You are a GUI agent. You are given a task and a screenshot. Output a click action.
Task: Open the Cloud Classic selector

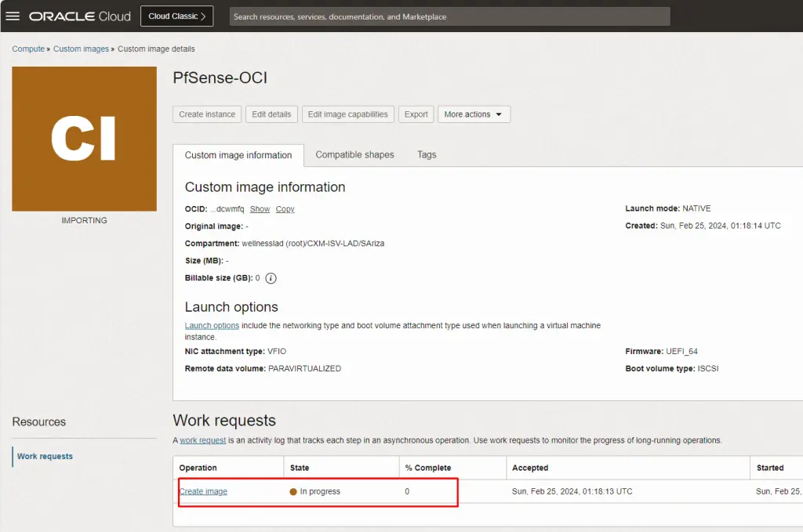176,15
